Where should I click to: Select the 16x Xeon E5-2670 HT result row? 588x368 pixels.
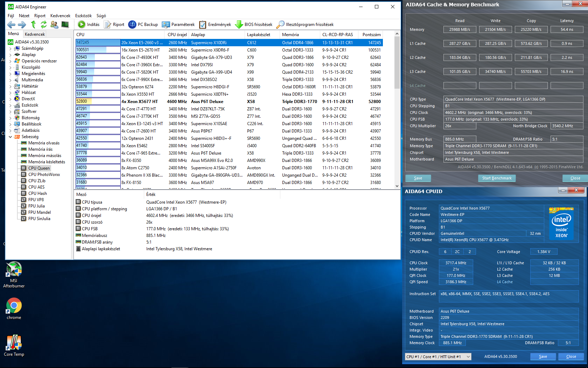(x=229, y=50)
